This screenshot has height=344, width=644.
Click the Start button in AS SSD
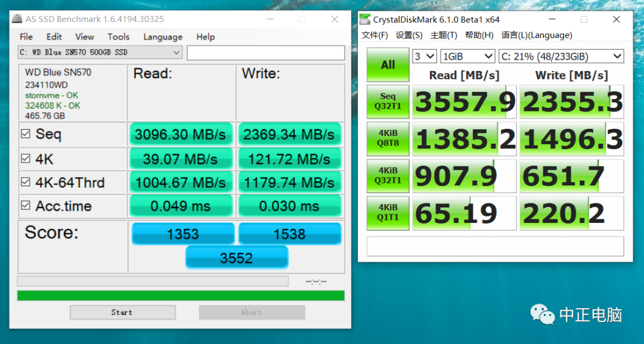(x=122, y=312)
